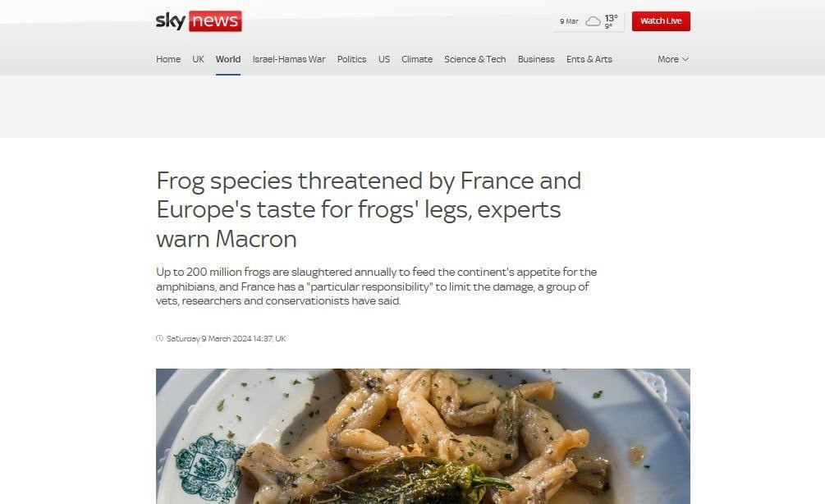Click the Watch Live button
This screenshot has height=504, width=825.
click(661, 21)
